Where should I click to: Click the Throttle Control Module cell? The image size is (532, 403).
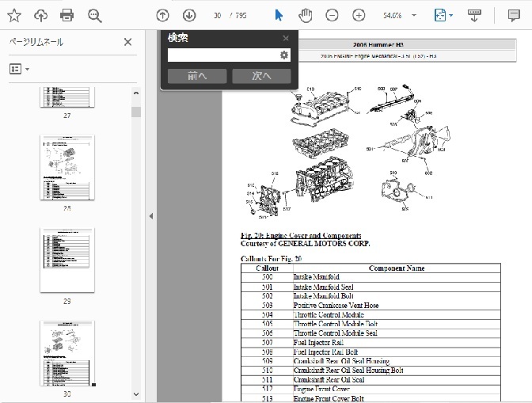point(397,314)
